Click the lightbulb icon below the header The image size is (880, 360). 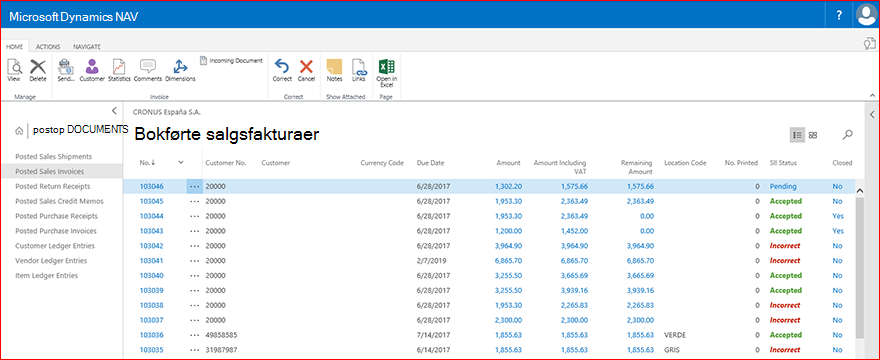coord(869,43)
